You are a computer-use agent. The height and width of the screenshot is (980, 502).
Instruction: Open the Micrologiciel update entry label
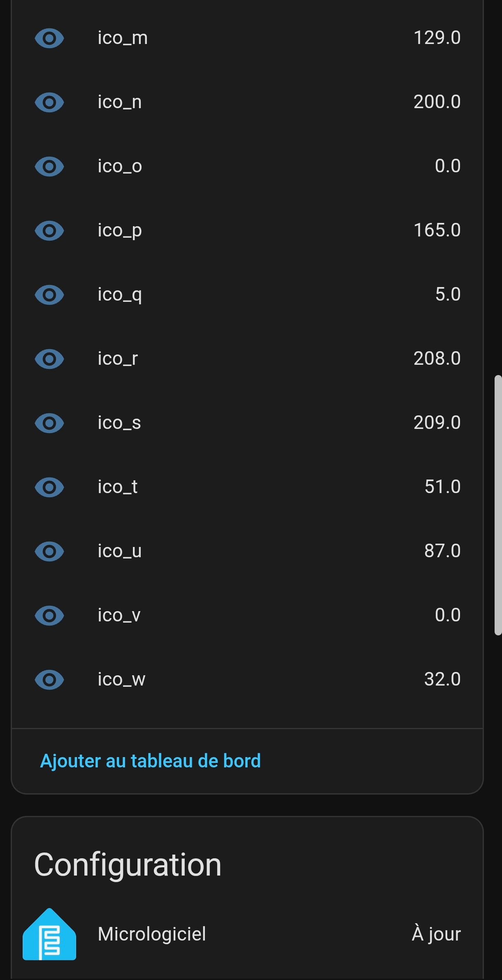pyautogui.click(x=152, y=934)
